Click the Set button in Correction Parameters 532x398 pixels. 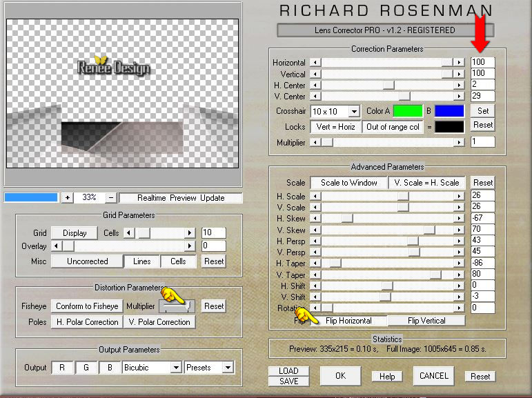pos(483,110)
